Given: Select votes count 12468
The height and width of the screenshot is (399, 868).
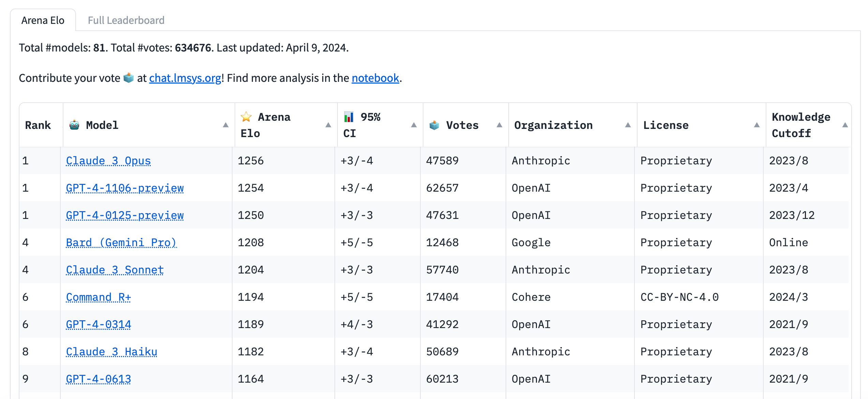Looking at the screenshot, I should (443, 242).
